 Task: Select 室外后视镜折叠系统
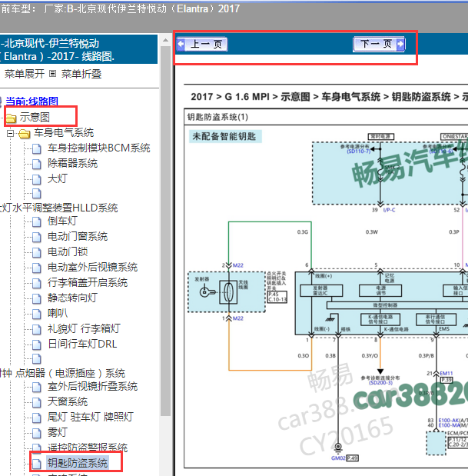pos(92,386)
